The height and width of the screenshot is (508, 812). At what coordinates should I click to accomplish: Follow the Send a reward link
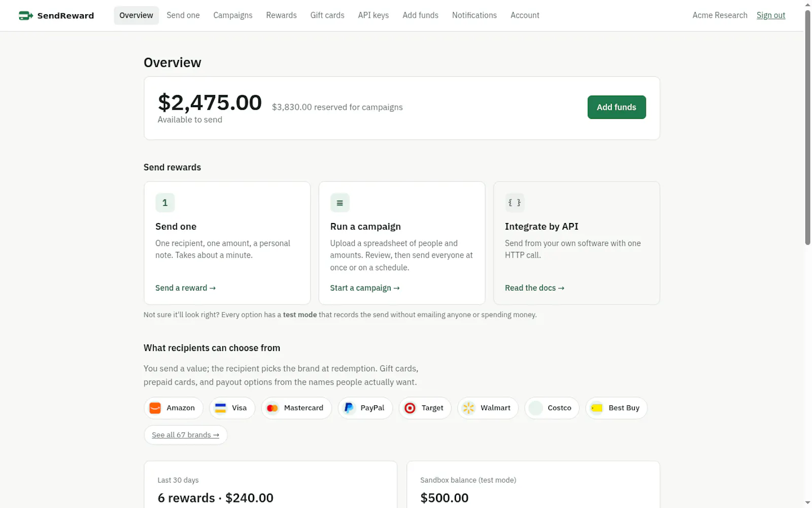tap(185, 288)
